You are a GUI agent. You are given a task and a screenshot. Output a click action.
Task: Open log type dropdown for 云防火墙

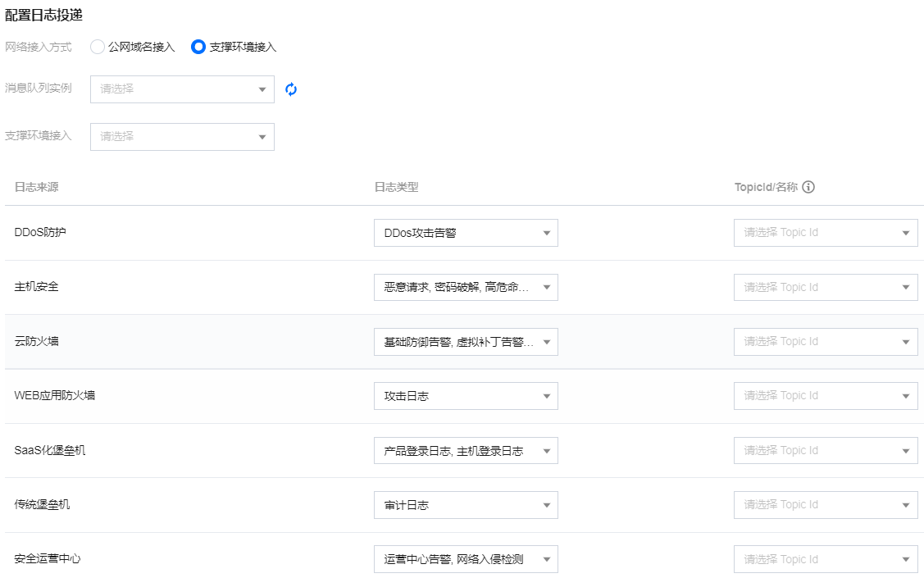(466, 342)
